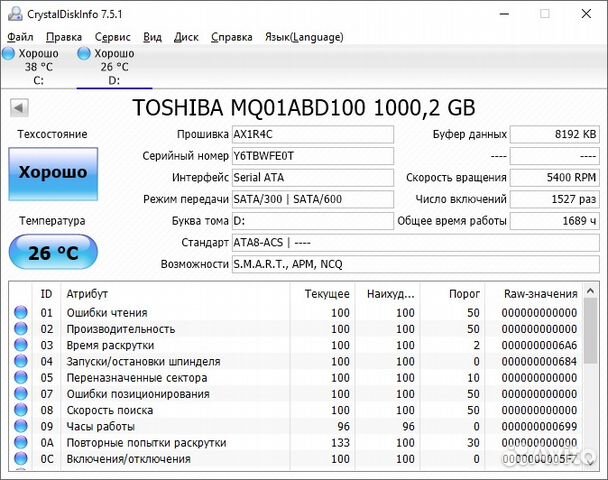Image resolution: width=608 pixels, height=480 pixels.
Task: Click the serial number field Y6TBWFE0T
Action: tap(313, 156)
